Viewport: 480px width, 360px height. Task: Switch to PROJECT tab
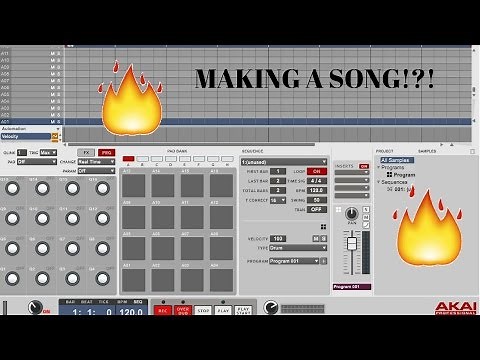point(384,151)
